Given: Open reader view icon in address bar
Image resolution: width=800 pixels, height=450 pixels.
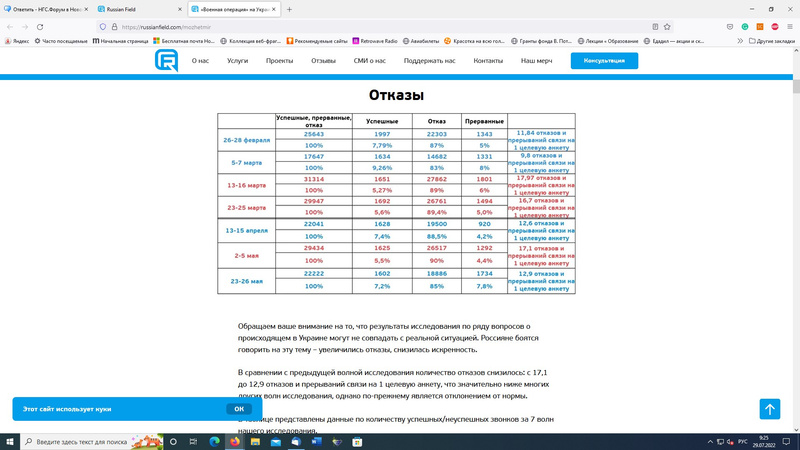Looking at the screenshot, I should (x=655, y=27).
